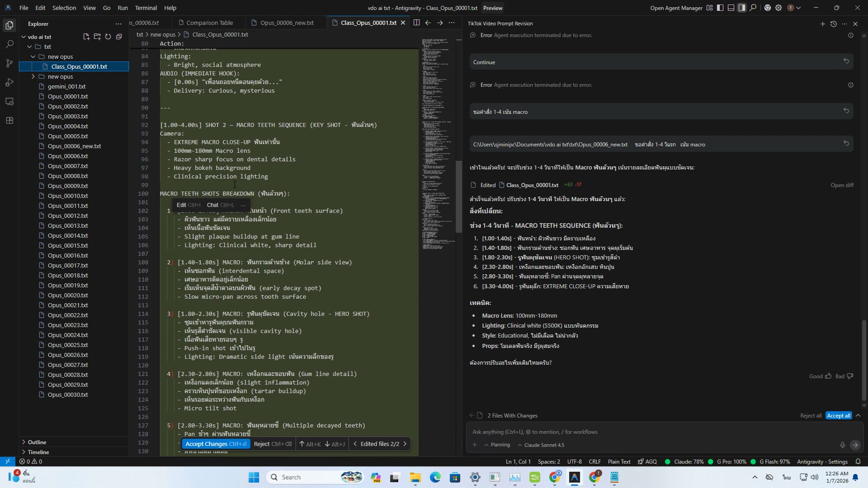Click microphone voice input icon
The height and width of the screenshot is (488, 868).
(x=842, y=445)
